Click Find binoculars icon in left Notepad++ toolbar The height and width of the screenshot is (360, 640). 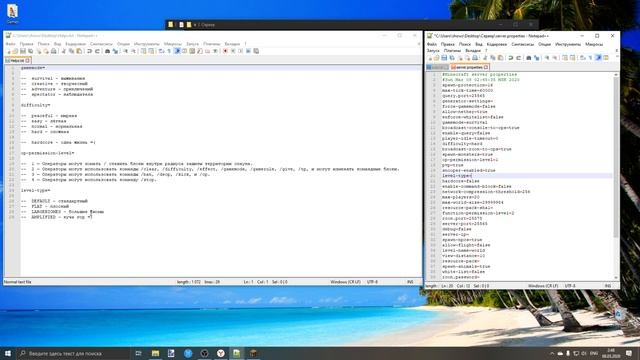pos(107,51)
